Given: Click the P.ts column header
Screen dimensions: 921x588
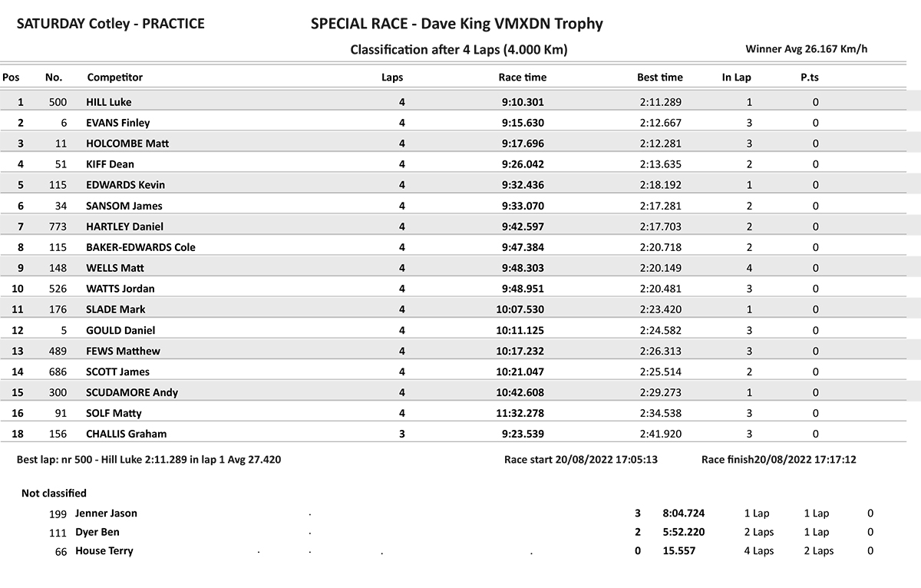Looking at the screenshot, I should pos(810,77).
